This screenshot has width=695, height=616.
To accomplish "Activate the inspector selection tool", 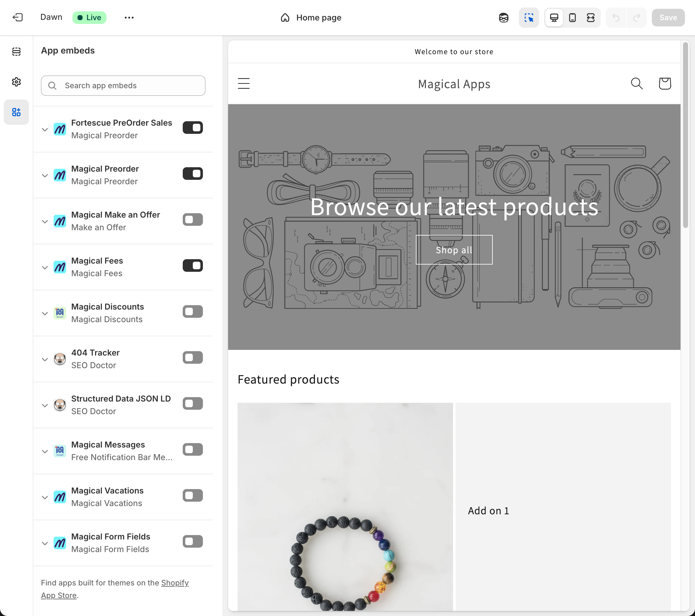I will coord(529,17).
